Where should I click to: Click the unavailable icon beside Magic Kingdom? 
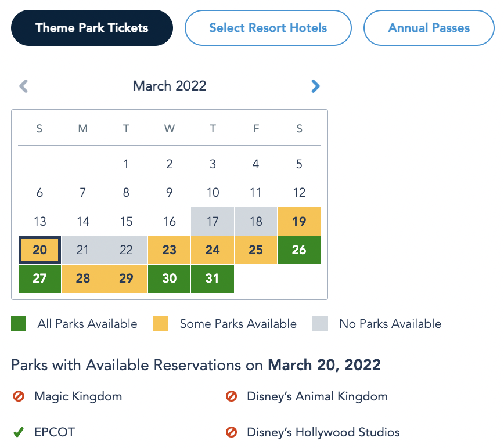[x=19, y=397]
